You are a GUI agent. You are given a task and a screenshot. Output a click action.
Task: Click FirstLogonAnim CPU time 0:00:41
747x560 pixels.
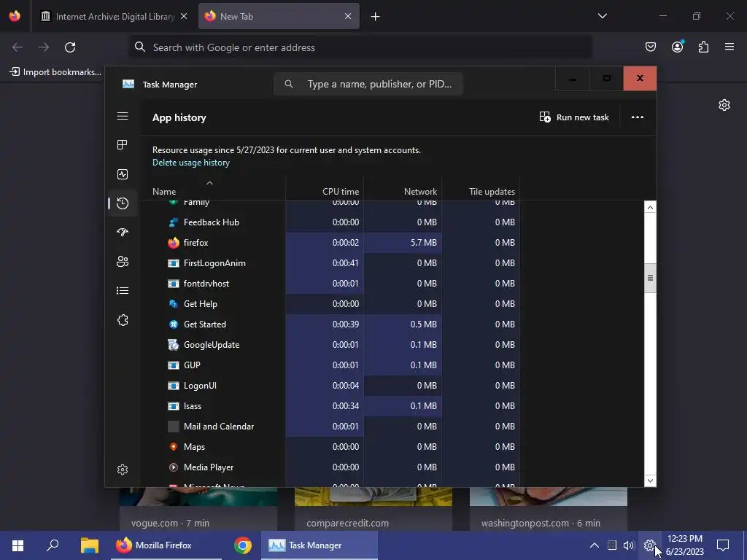(345, 262)
